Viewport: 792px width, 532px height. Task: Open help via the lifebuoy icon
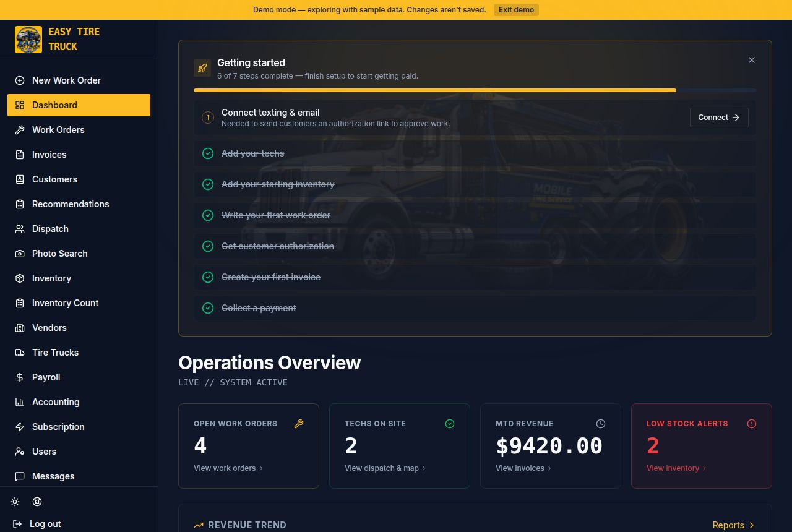[x=37, y=502]
